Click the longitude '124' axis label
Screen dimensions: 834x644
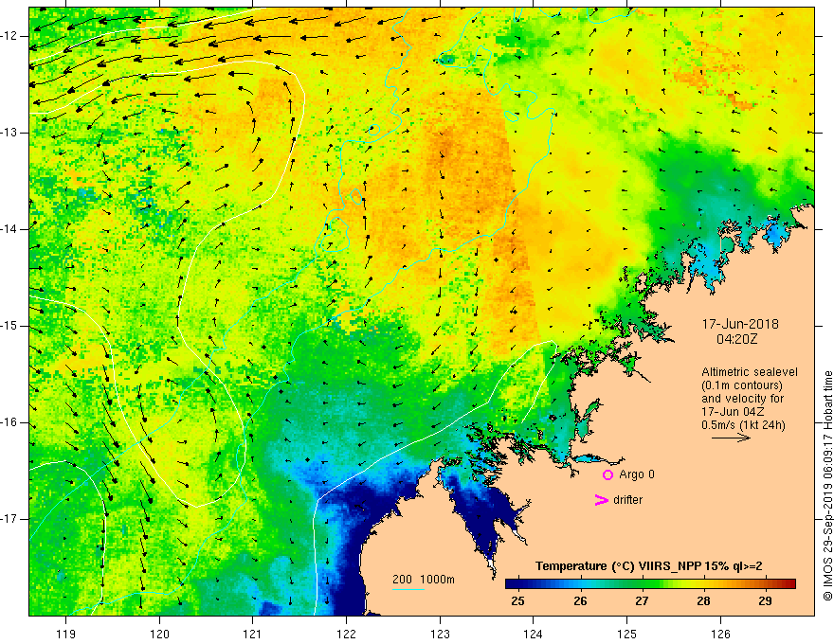coord(534,634)
